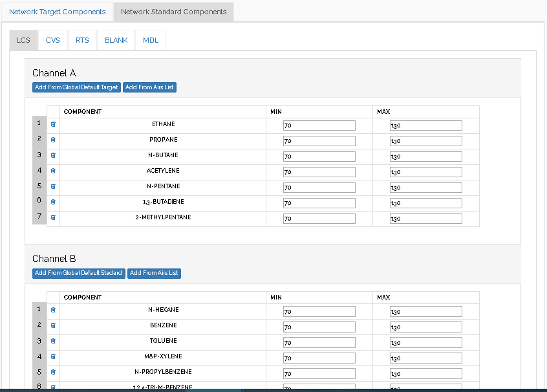Click Add From Global Default Stadard button

tap(78, 273)
